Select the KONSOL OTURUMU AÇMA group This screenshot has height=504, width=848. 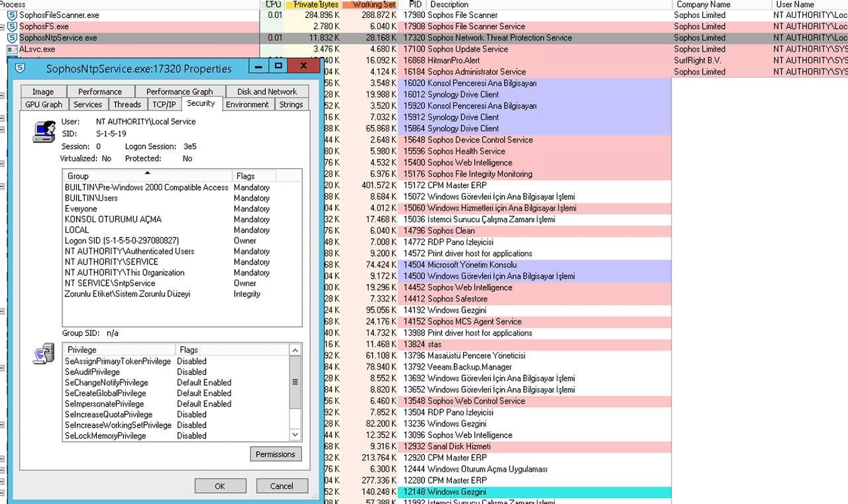pyautogui.click(x=182, y=219)
